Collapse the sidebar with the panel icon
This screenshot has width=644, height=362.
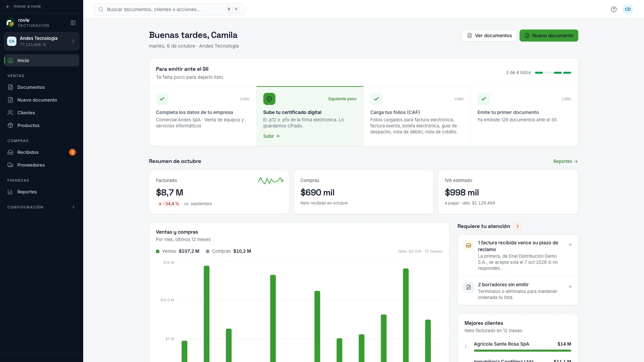click(x=73, y=23)
